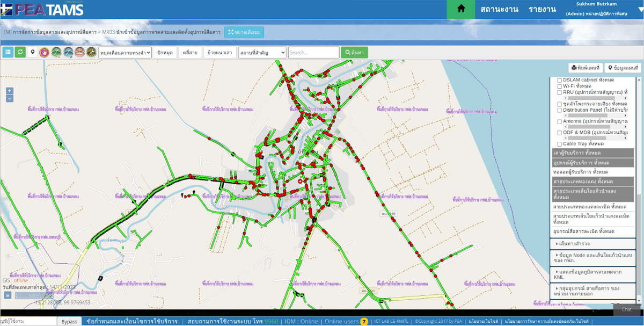Viewport: 644px width, 326px height.
Task: Open the หมุดเตือนความทรงจำ dropdown
Action: [x=125, y=52]
